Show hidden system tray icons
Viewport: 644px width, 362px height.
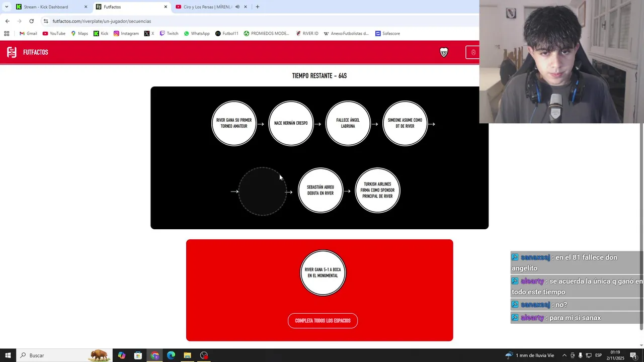pyautogui.click(x=564, y=355)
